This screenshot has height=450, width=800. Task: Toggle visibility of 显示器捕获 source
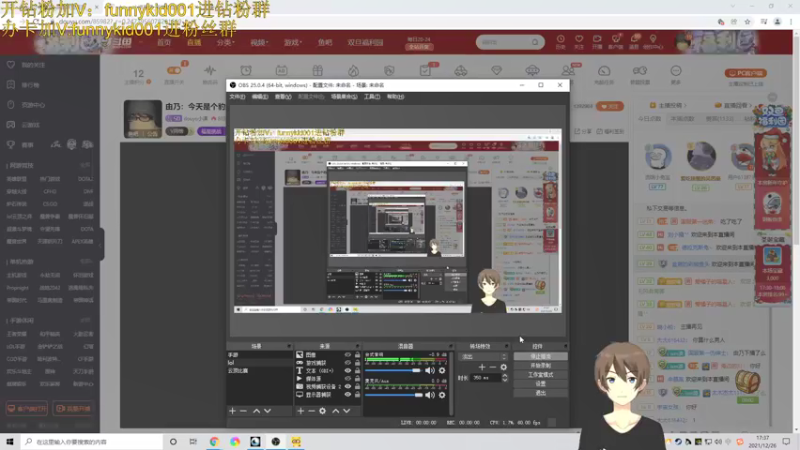[347, 394]
